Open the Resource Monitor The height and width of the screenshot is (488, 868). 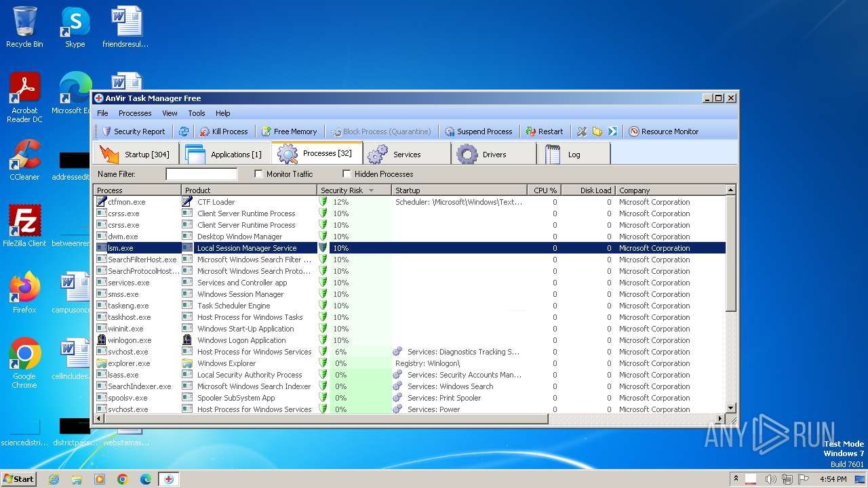[663, 131]
